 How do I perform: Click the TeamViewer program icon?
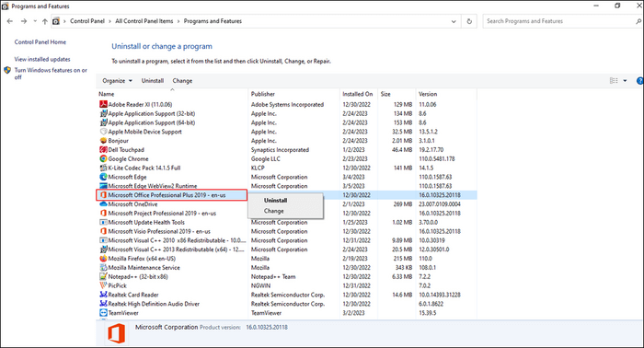(x=103, y=313)
